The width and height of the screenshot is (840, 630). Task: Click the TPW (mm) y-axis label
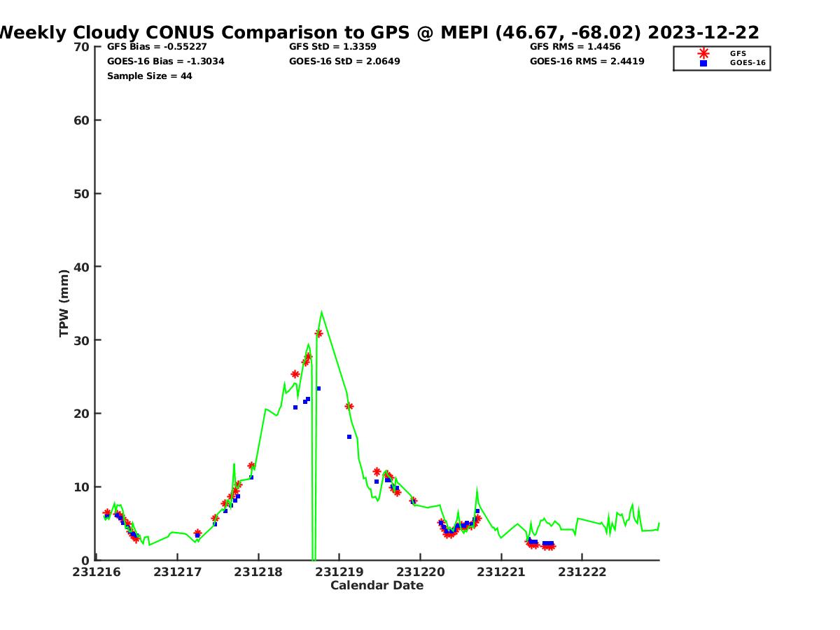(64, 303)
